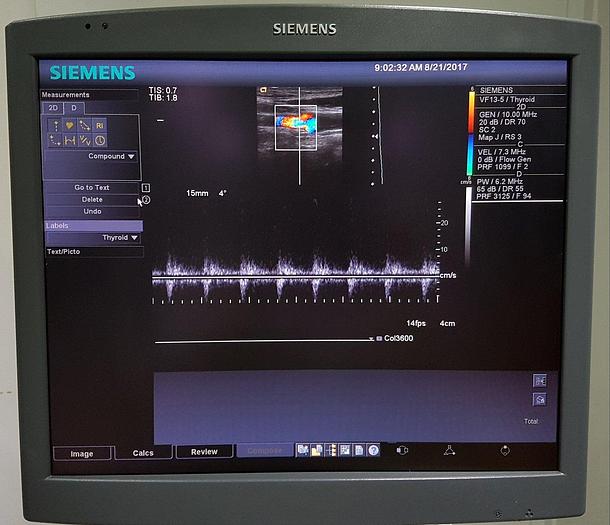610x525 pixels.
Task: Click the rotary control icon in status bar
Action: [505, 451]
